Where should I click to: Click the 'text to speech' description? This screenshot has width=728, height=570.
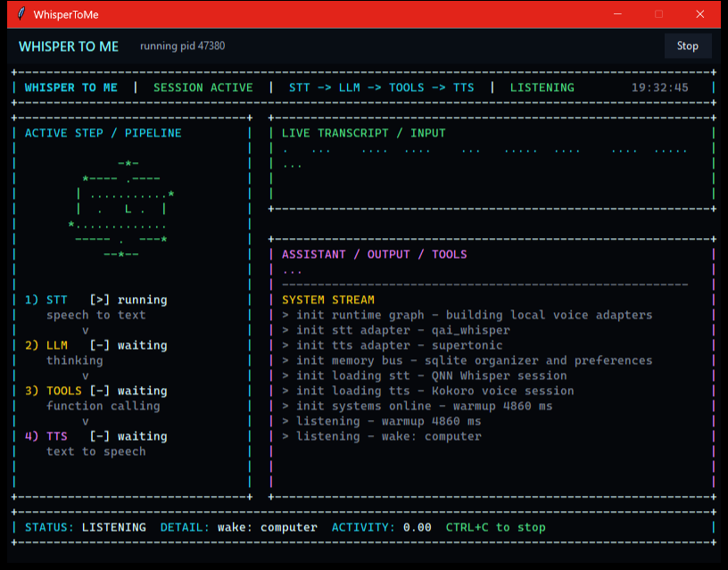click(x=96, y=451)
